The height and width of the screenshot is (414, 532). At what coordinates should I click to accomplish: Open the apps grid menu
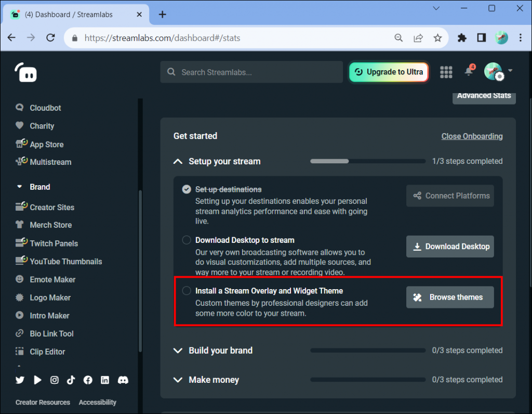(446, 72)
